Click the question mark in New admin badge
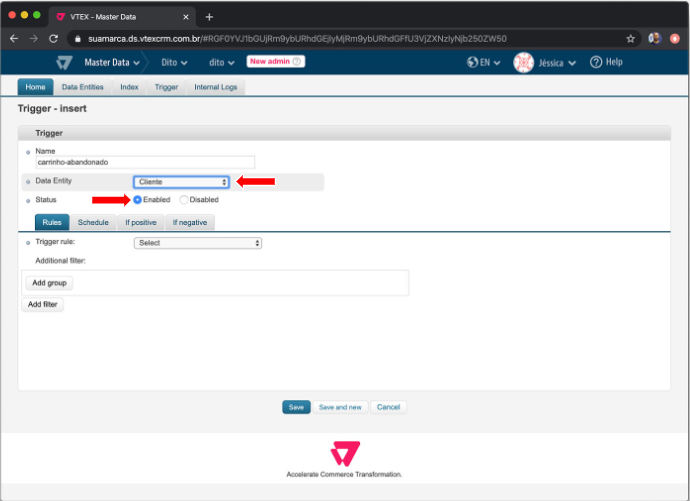690x501 pixels. (x=297, y=61)
